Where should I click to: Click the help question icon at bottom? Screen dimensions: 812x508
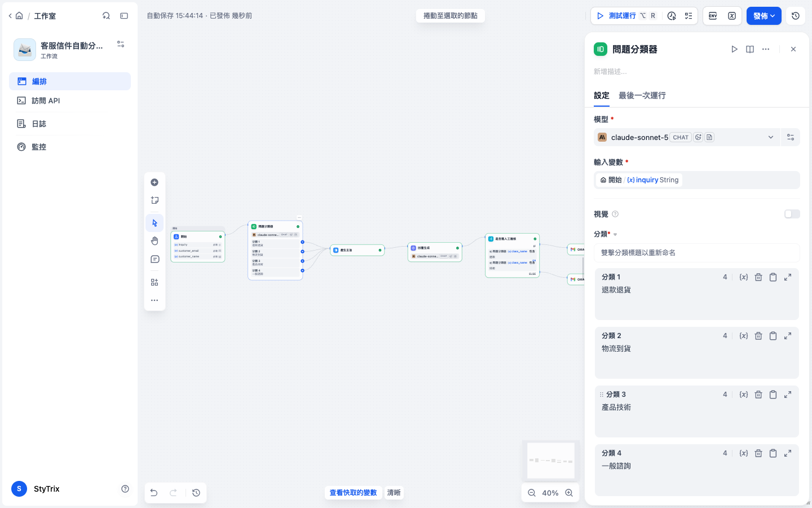[x=125, y=489]
